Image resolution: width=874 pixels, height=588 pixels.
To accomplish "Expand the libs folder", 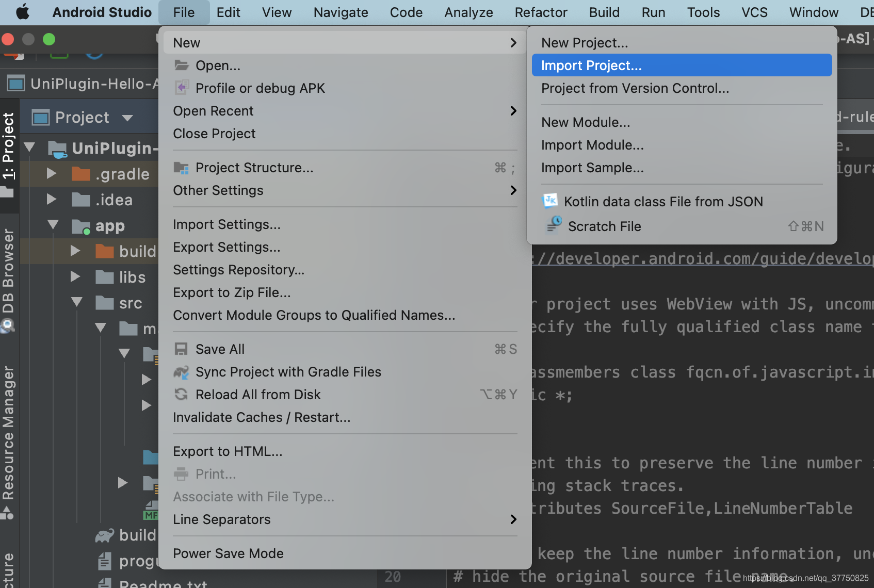I will pyautogui.click(x=75, y=276).
